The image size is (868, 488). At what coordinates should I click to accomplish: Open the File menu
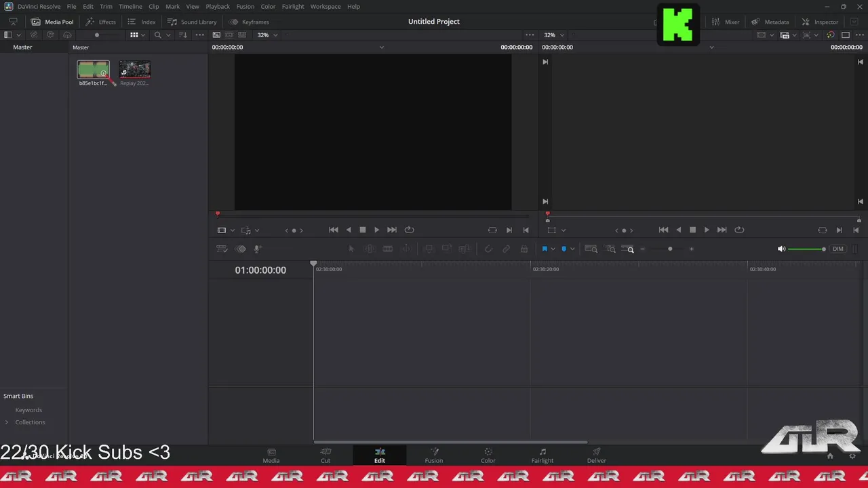[71, 6]
